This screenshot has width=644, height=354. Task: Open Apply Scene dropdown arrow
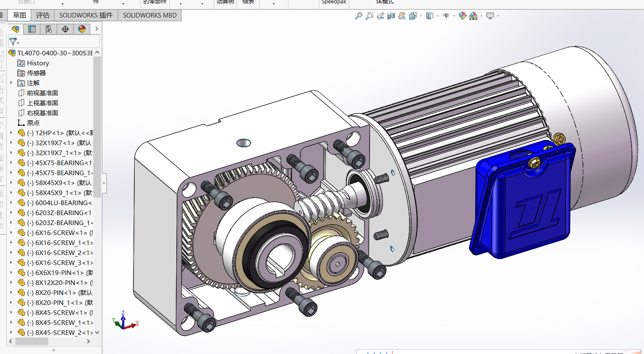pos(481,16)
